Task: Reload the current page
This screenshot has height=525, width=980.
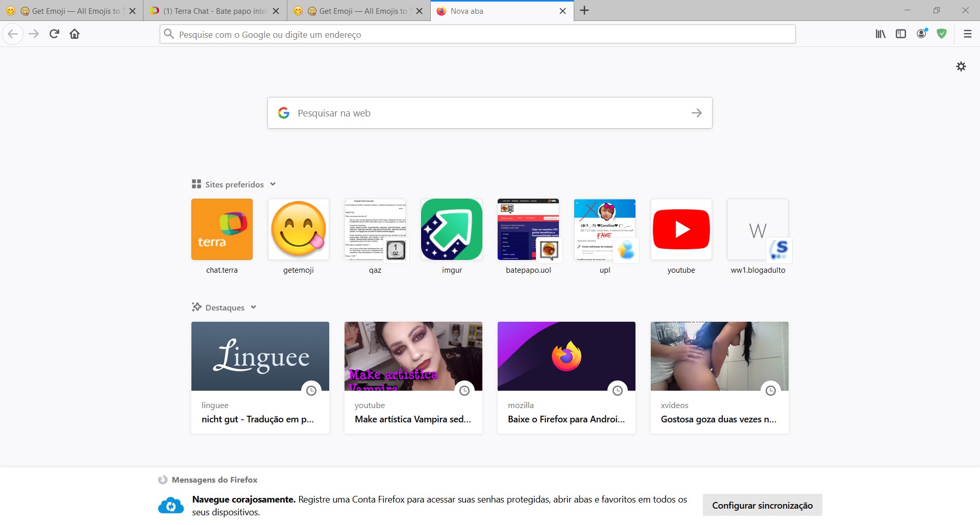Action: coord(54,34)
